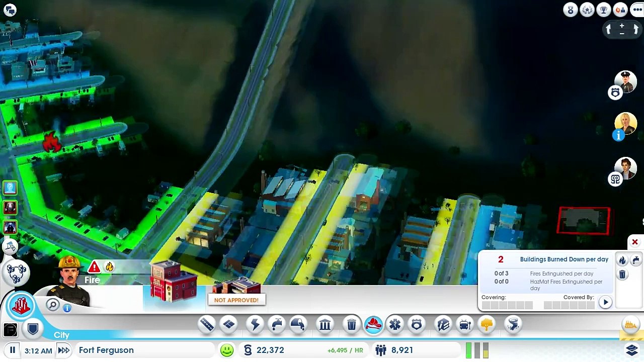The width and height of the screenshot is (644, 362).
Task: Select the red fire station building thumbnail
Action: [x=173, y=282]
